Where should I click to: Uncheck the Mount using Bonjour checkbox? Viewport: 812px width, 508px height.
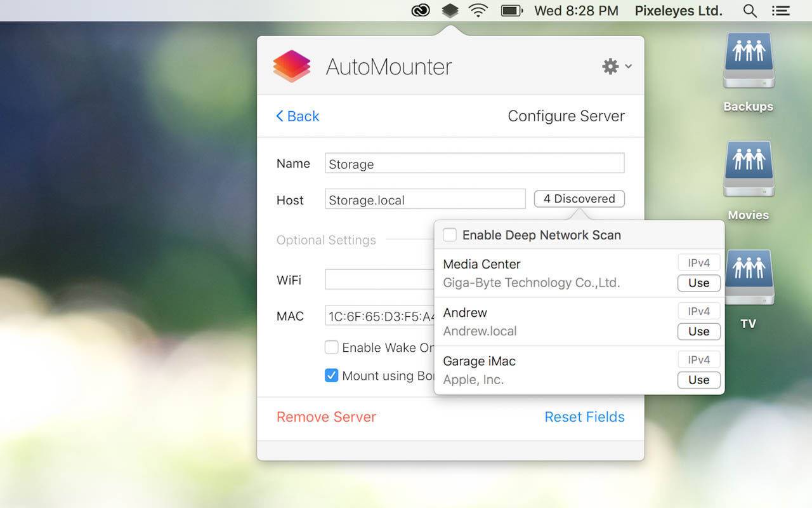point(331,375)
